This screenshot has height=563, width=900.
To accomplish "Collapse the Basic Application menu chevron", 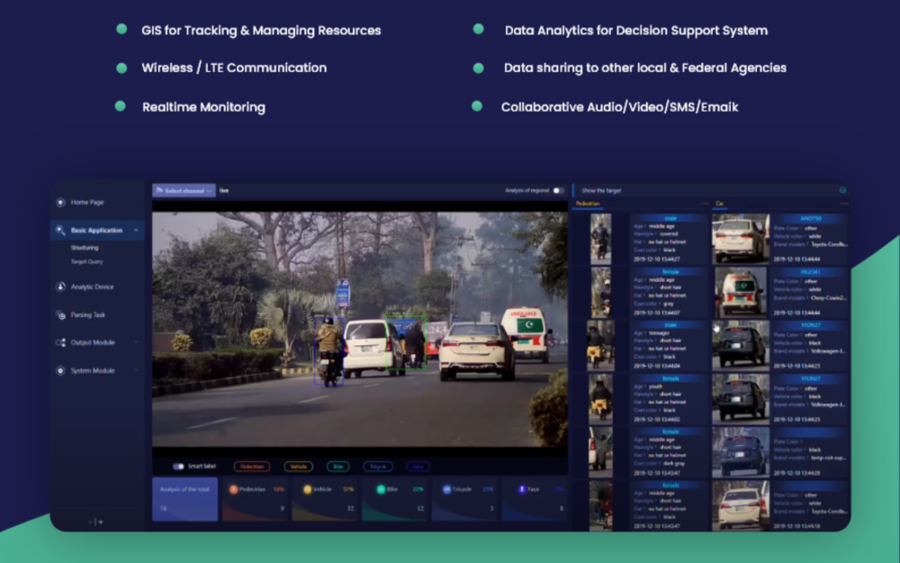I will click(136, 230).
